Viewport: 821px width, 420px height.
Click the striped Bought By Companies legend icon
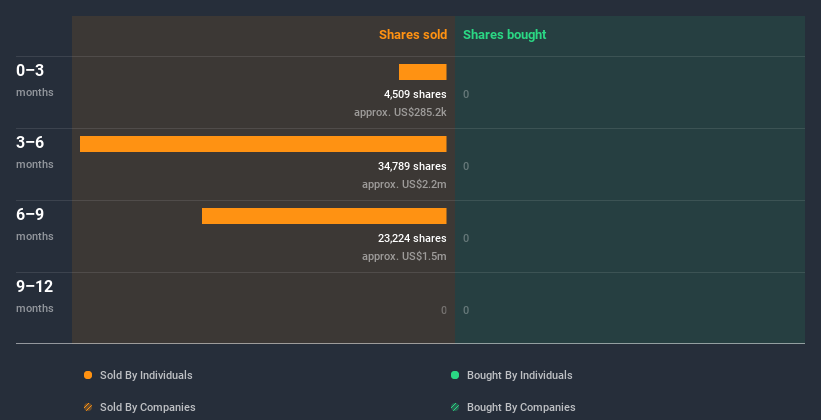click(455, 407)
